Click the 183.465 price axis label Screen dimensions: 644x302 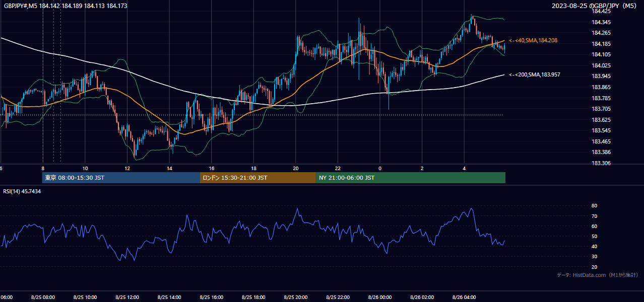coord(601,141)
